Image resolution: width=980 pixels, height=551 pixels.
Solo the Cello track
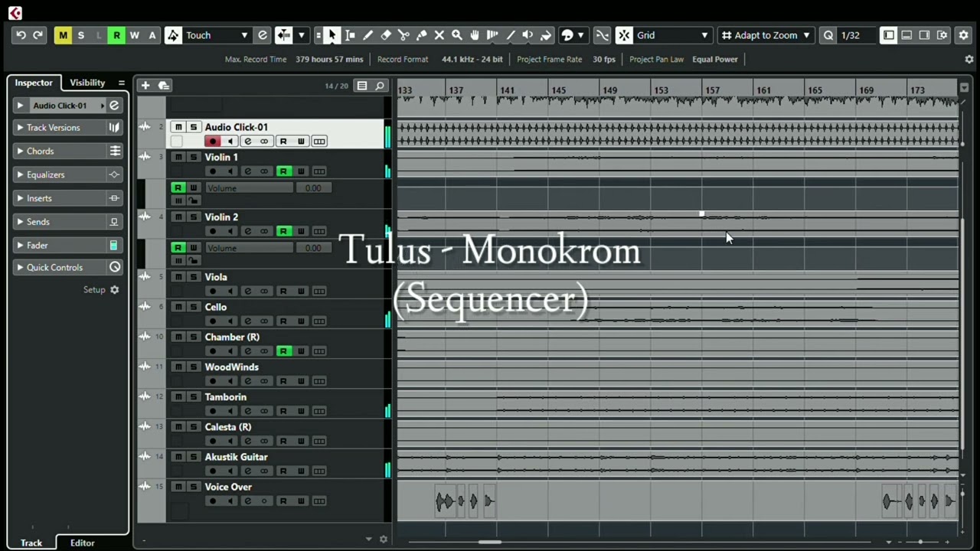(193, 307)
